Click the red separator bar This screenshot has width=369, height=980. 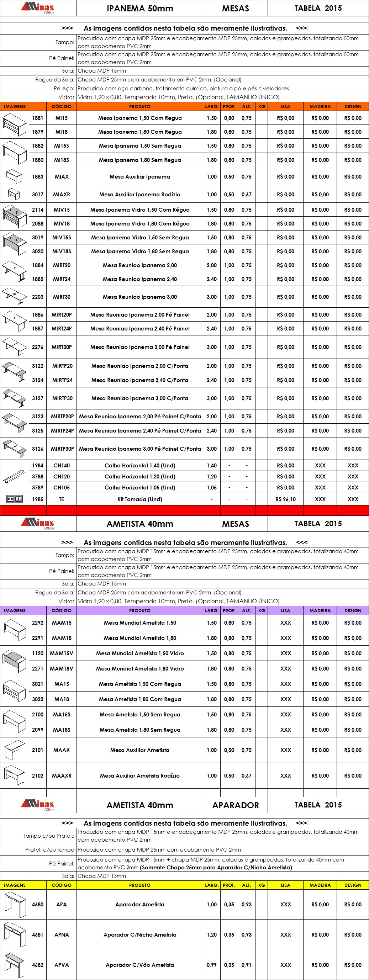pos(184,510)
